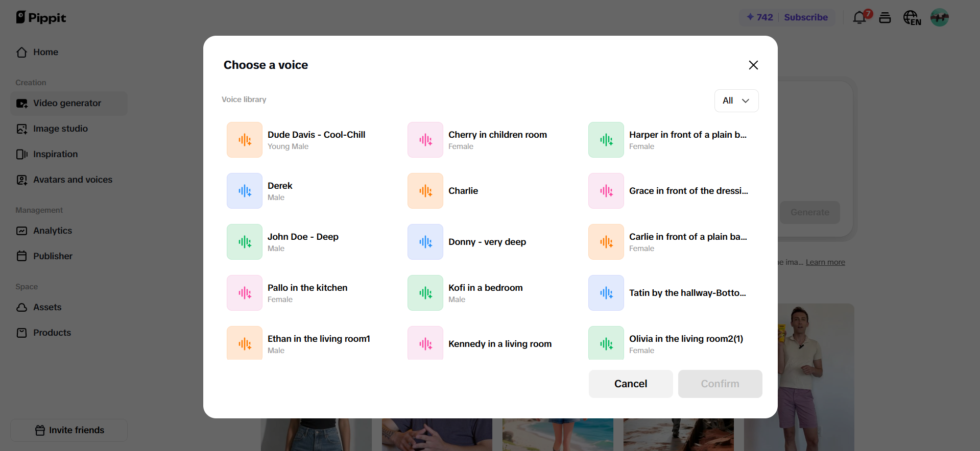
Task: Open the language globe icon
Action: 912,18
